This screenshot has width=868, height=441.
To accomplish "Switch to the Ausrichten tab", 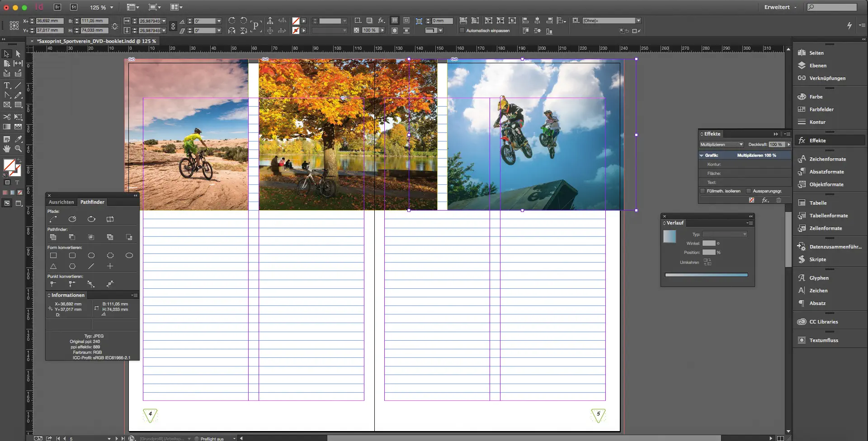I will (x=61, y=202).
